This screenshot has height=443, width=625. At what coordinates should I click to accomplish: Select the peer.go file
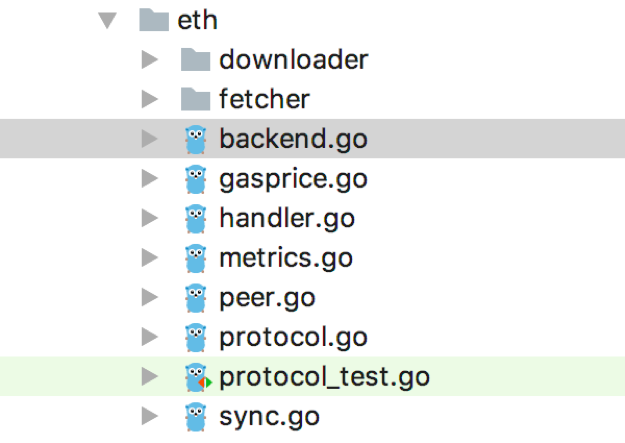tap(312, 297)
